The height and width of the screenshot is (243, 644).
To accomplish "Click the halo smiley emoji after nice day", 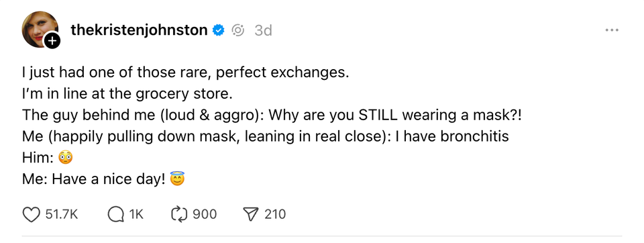I will [x=177, y=179].
